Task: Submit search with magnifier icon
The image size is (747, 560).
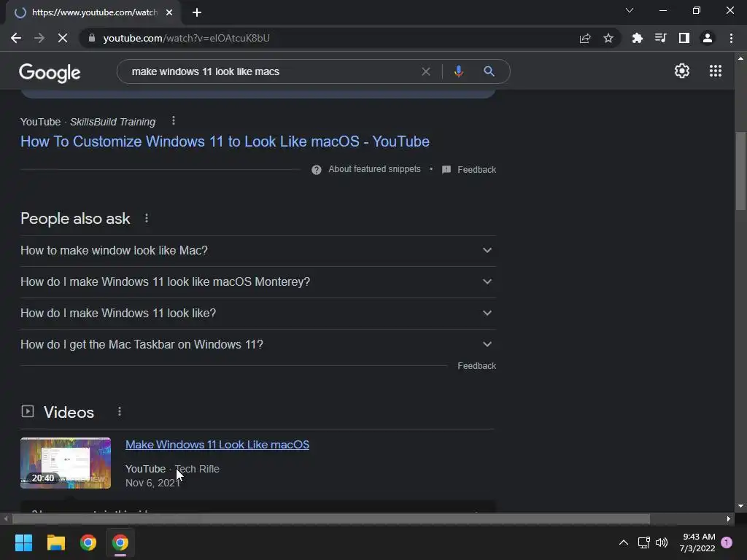Action: coord(489,71)
